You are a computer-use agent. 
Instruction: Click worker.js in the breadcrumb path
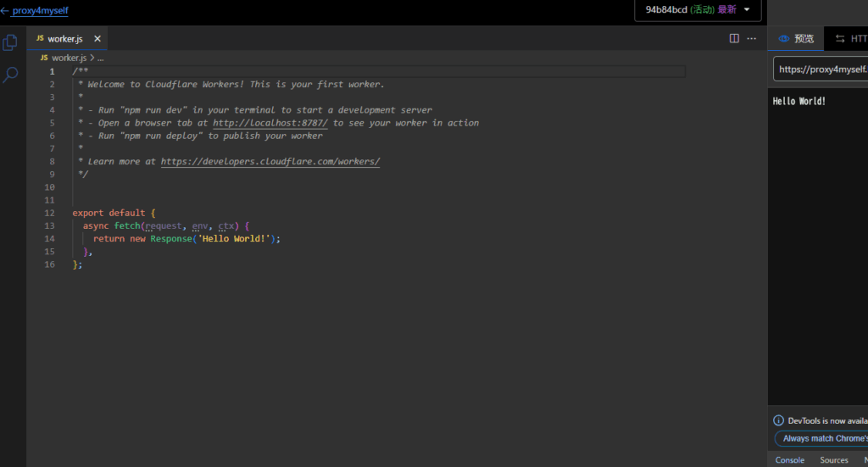point(69,58)
